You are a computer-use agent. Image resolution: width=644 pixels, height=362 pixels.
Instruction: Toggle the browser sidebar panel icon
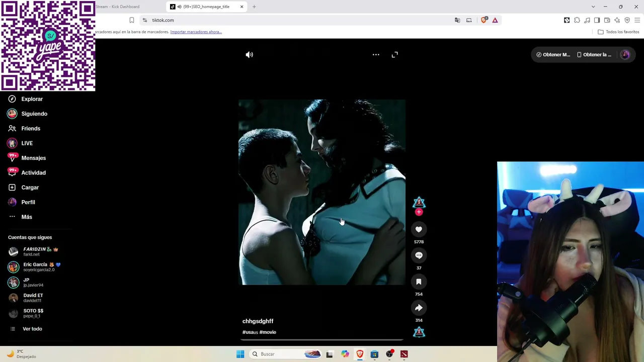[x=597, y=20]
